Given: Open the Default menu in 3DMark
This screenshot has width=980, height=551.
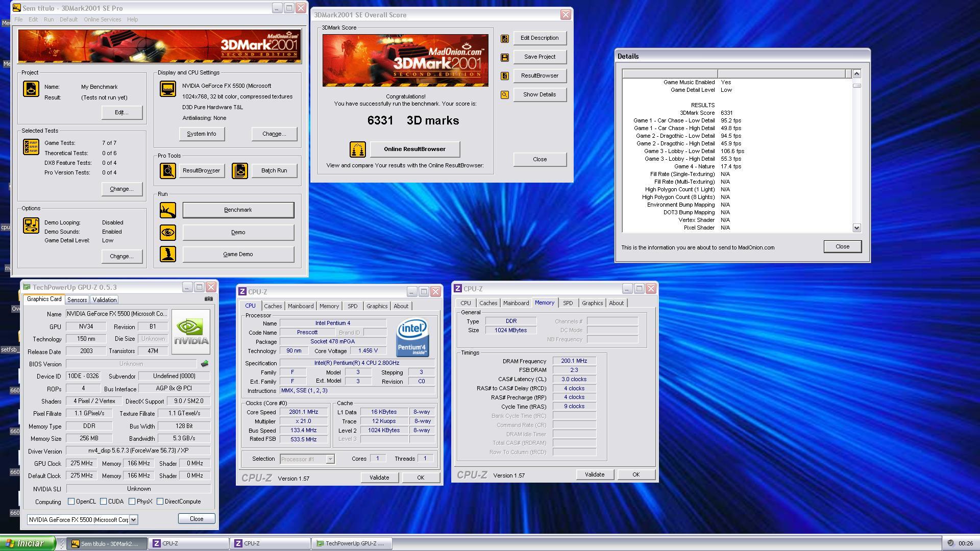Looking at the screenshot, I should point(68,19).
